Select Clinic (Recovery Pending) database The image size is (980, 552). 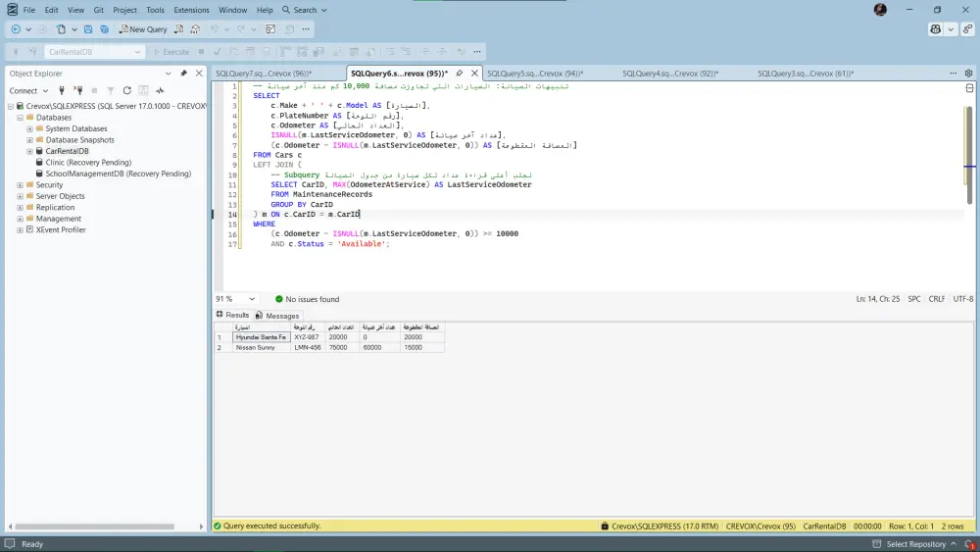pos(88,163)
